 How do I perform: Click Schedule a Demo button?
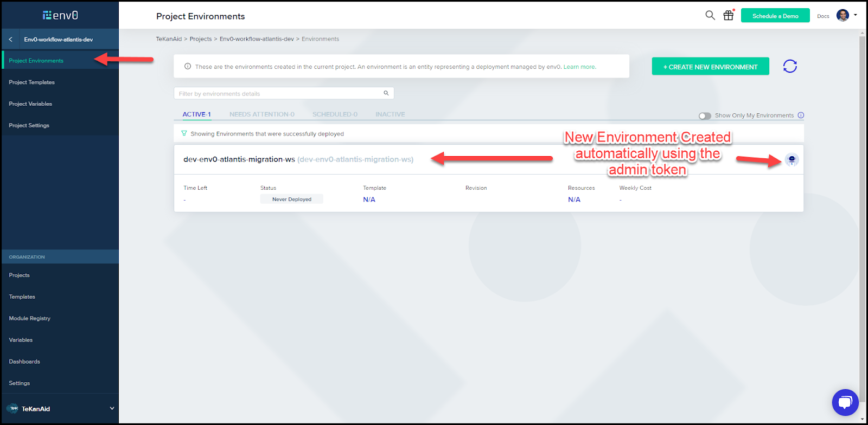tap(775, 16)
